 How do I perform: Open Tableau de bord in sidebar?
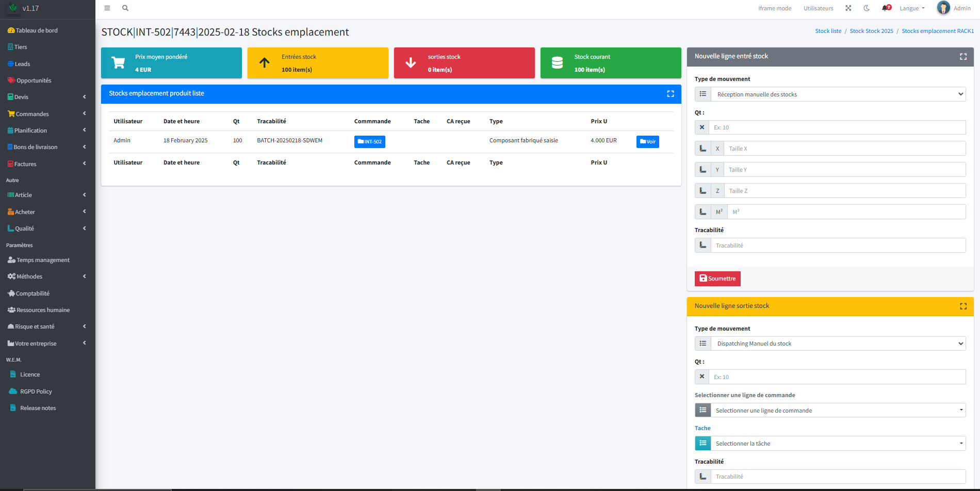(x=36, y=30)
